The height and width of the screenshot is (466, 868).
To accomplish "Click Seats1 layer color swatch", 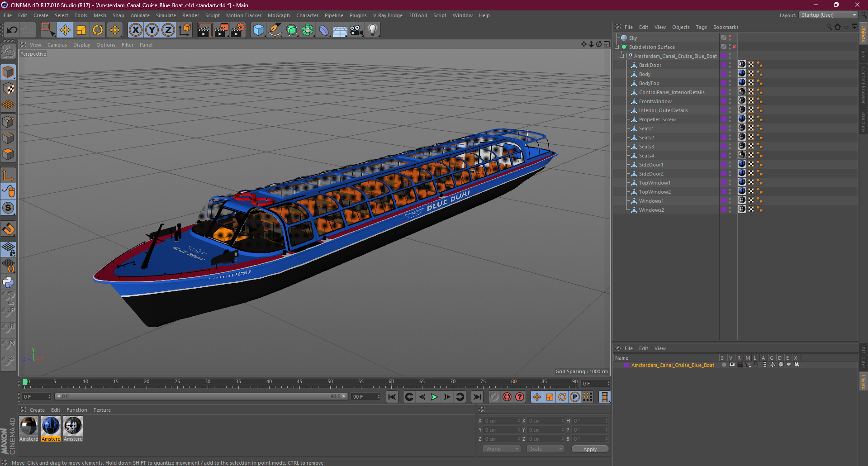I will tap(723, 128).
